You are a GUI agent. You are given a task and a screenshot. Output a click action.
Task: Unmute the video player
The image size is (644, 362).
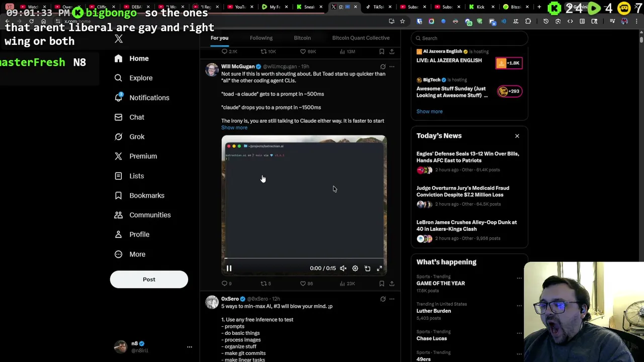(x=343, y=268)
